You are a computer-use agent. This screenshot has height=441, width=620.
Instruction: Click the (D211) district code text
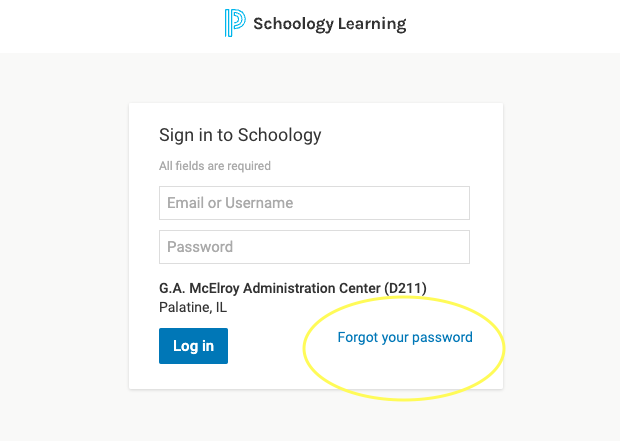[x=405, y=288]
